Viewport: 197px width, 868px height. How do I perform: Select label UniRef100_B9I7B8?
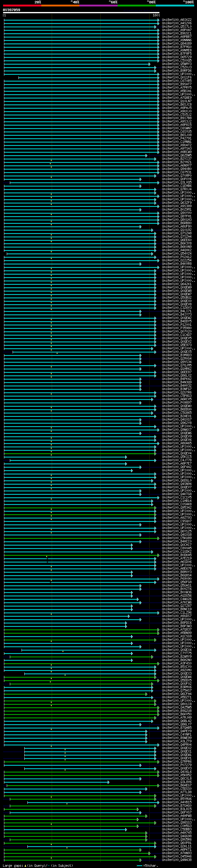tap(177, 118)
